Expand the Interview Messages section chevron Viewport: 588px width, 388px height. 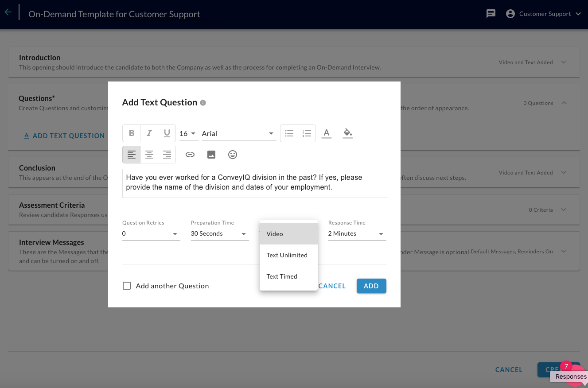coord(564,251)
